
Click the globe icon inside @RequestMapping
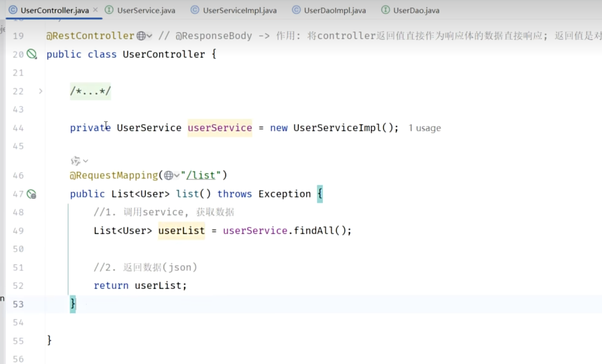[x=168, y=176]
